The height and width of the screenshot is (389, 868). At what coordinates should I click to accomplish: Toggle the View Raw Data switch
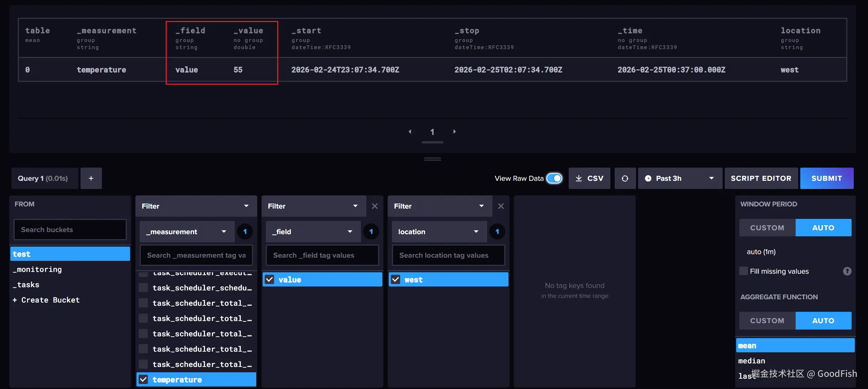click(554, 178)
